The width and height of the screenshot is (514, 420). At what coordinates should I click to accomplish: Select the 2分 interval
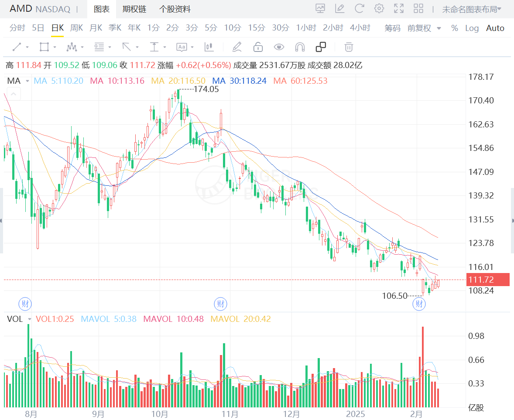click(x=172, y=28)
